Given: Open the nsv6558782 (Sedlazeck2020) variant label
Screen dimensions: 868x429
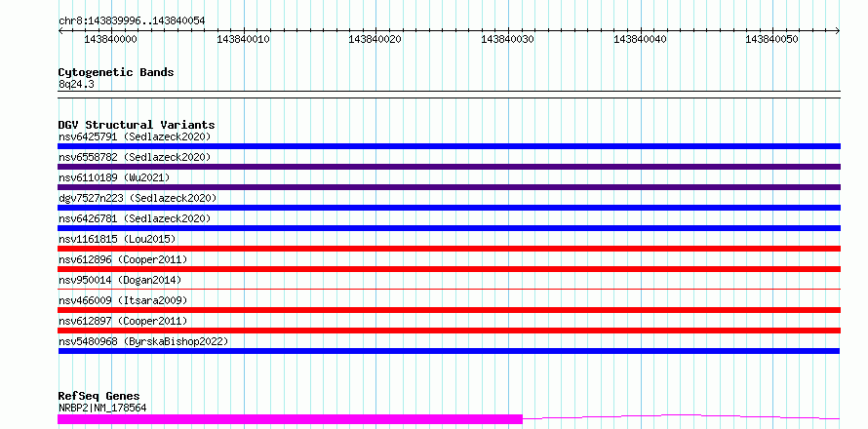Looking at the screenshot, I should click(x=135, y=157).
